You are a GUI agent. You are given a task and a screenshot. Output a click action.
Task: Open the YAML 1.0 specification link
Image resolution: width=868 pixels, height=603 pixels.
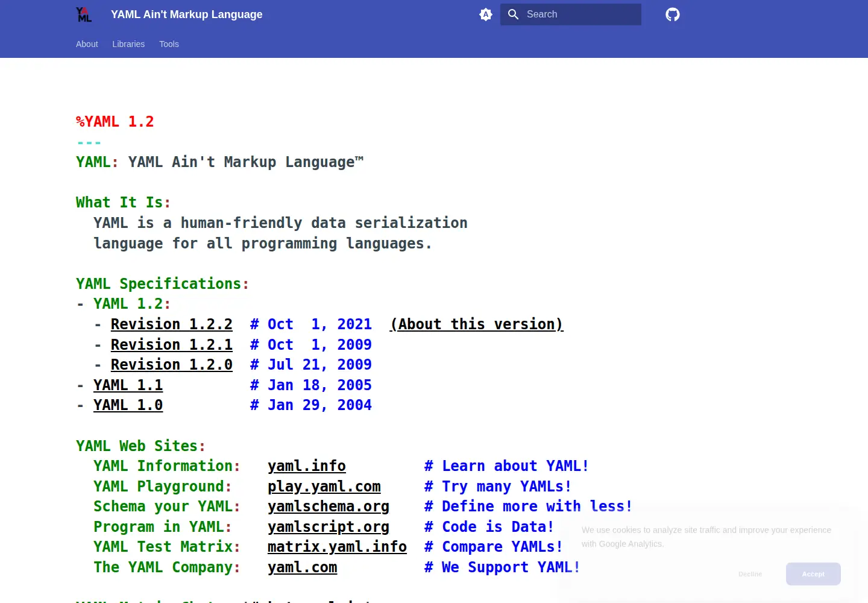pos(128,405)
